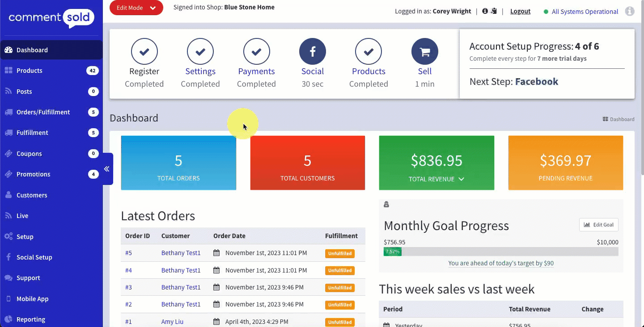Click the Logout link

pos(520,12)
